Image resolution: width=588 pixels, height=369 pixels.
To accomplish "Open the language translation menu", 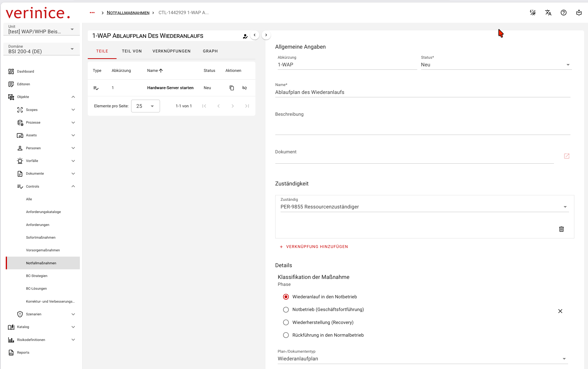I will click(548, 13).
